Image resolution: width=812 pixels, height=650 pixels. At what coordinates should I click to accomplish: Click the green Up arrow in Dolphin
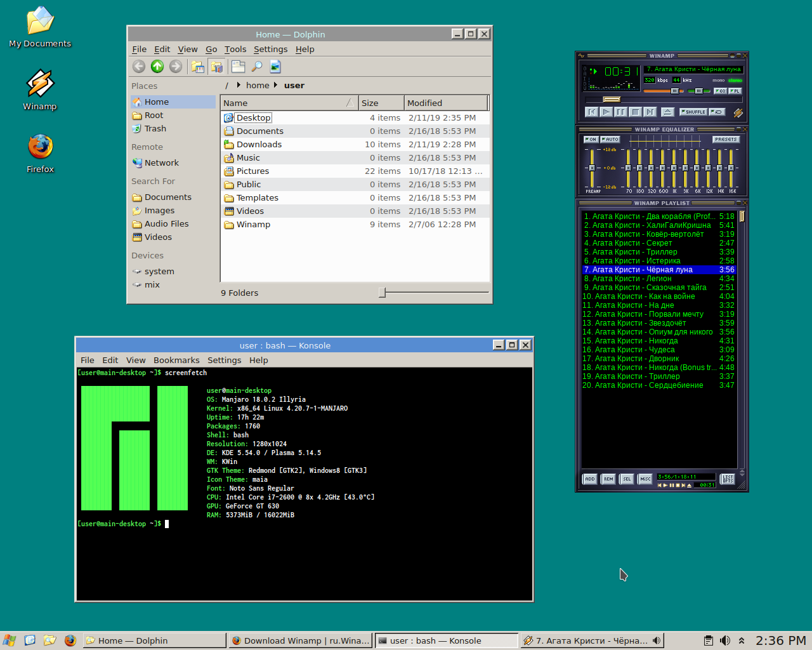pyautogui.click(x=157, y=66)
